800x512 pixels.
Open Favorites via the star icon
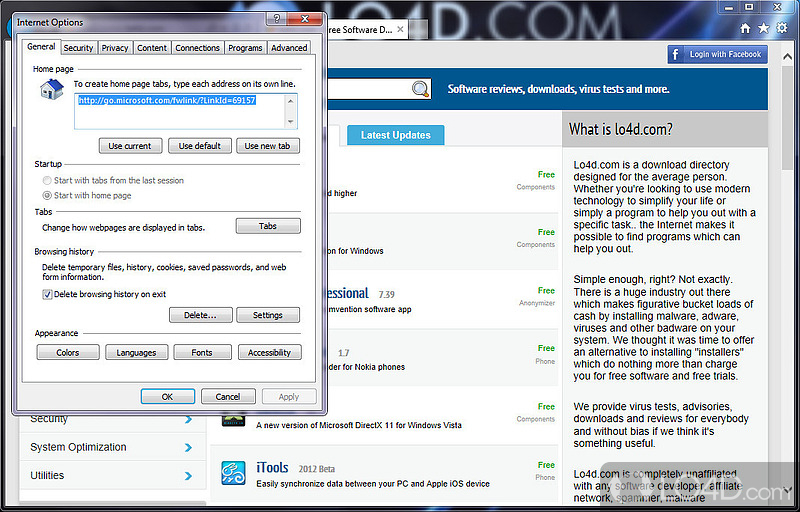point(763,28)
